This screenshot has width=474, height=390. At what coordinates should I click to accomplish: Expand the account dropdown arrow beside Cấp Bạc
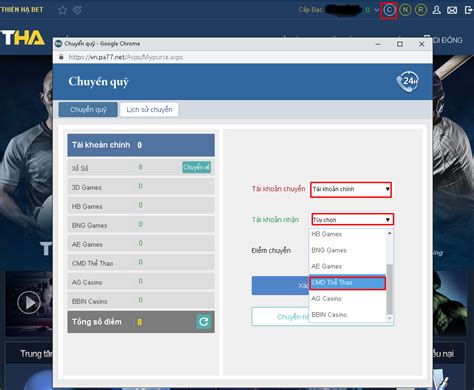click(x=376, y=10)
